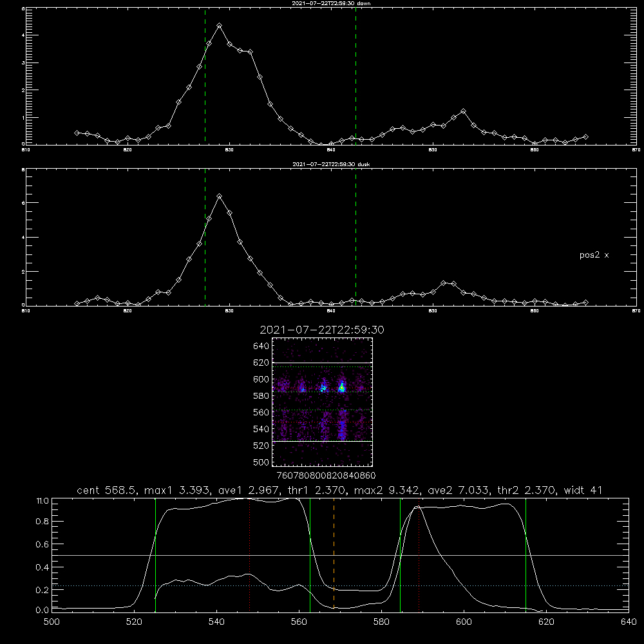
Task: Click the solid horizontal 0.5 line in the bottom plot
Action: (340, 555)
